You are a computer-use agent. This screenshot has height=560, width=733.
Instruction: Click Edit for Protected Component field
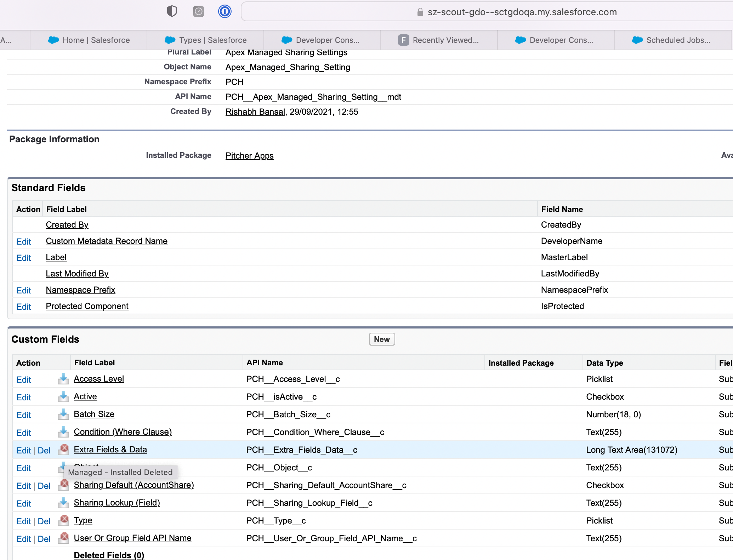(24, 307)
